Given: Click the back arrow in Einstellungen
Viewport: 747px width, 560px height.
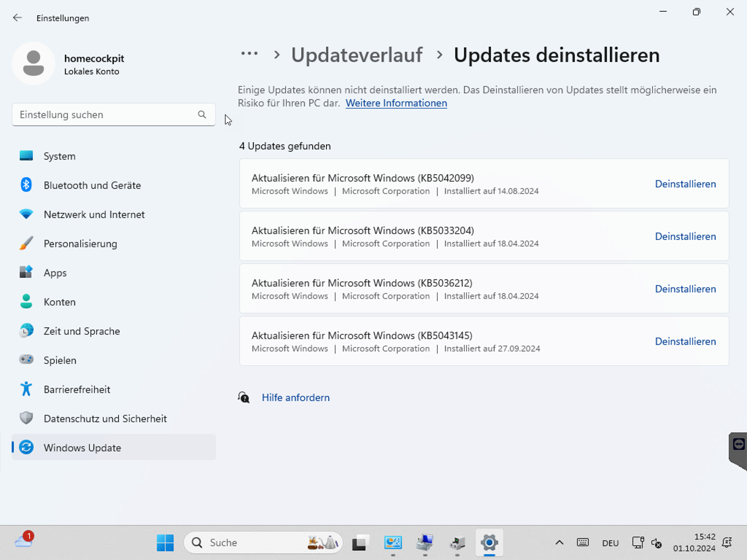Looking at the screenshot, I should [17, 18].
